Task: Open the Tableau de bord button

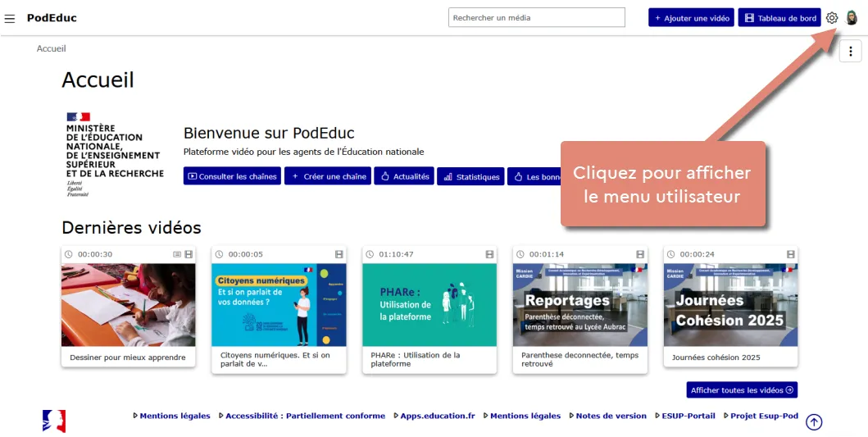Action: tap(779, 18)
